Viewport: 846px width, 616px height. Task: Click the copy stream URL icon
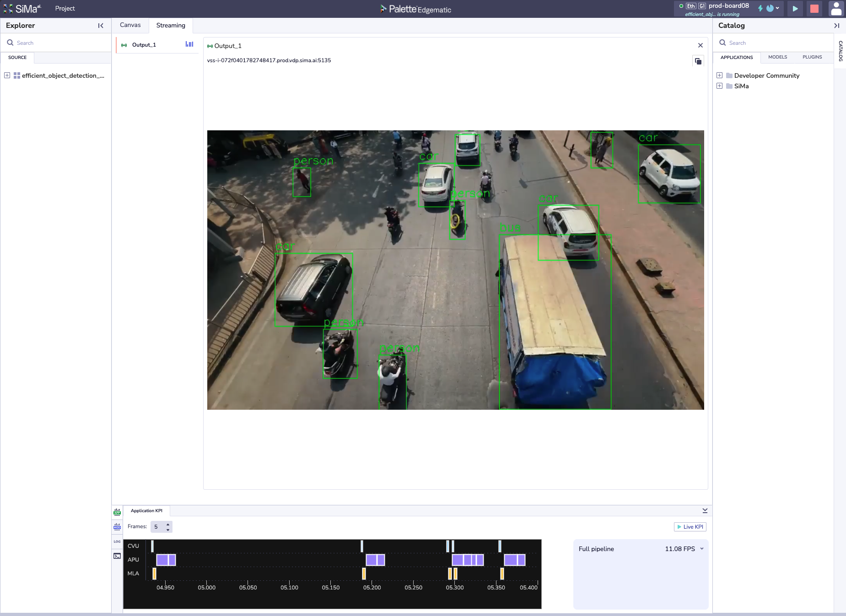[x=698, y=61]
